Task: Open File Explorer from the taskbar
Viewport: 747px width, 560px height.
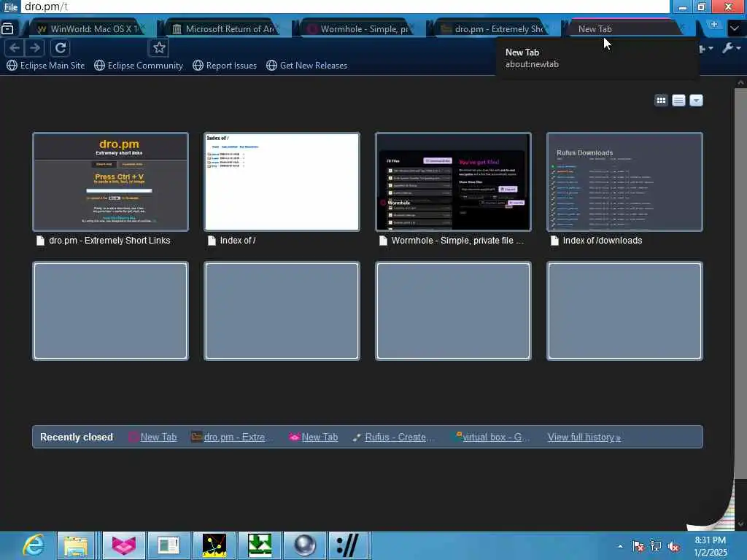Action: pyautogui.click(x=76, y=545)
